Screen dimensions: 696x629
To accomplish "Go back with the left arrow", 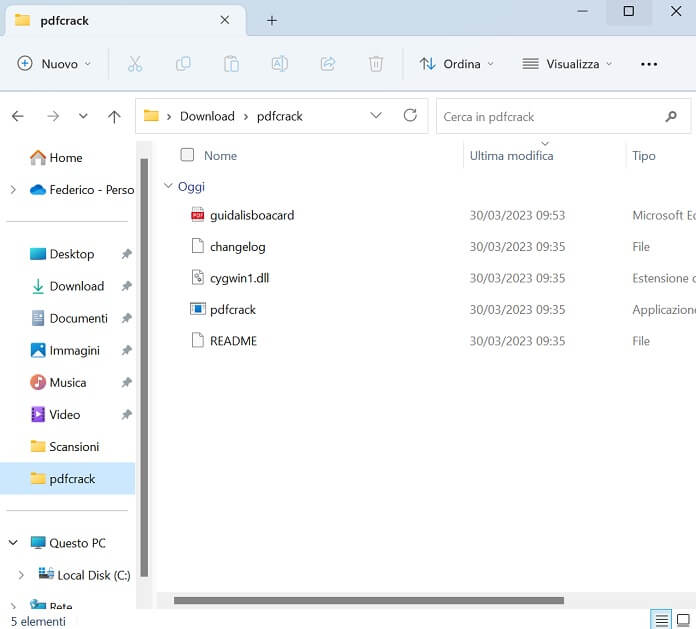I will (x=18, y=116).
